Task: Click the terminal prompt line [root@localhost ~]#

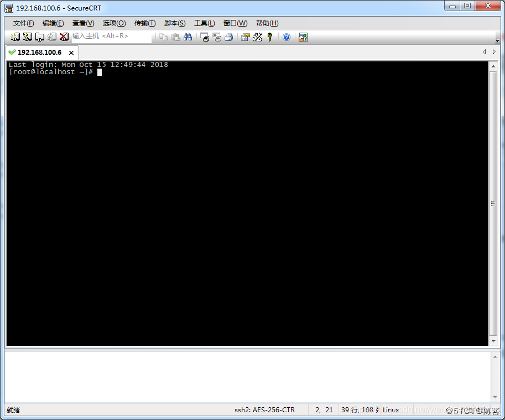Action: point(51,72)
